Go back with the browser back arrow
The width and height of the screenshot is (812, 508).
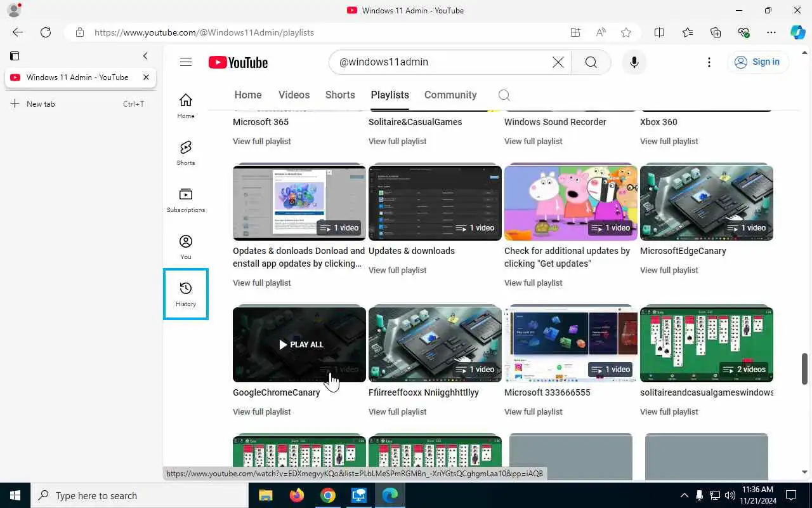[18, 32]
